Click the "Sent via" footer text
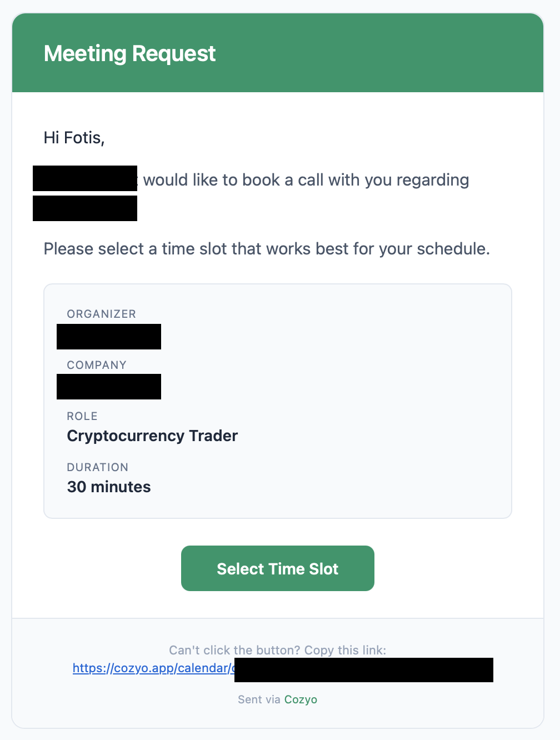 259,699
